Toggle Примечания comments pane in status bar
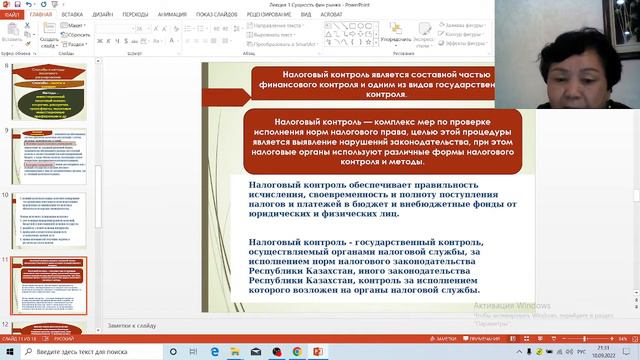 click(482, 339)
